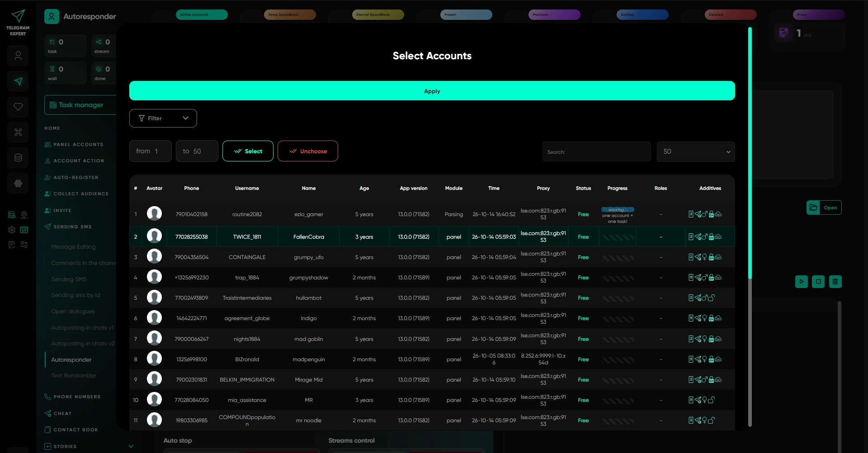Click the Unchoose button
This screenshot has height=453, width=868.
coord(308,151)
